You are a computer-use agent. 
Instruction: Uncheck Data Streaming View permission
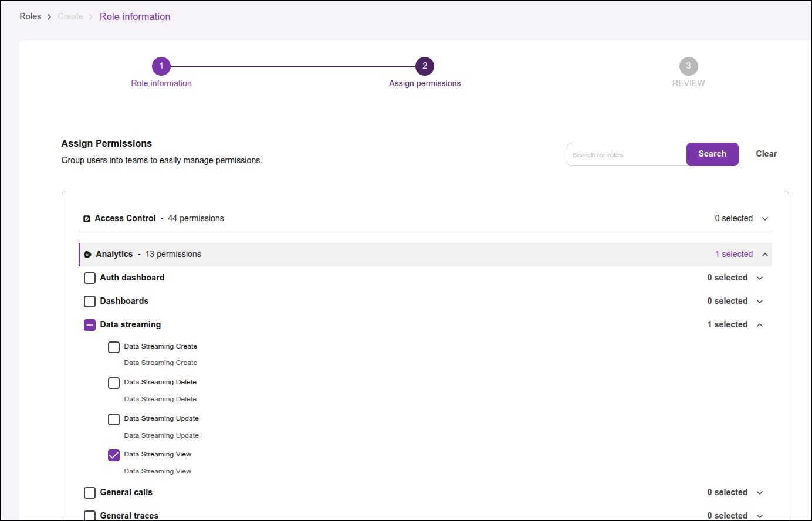point(113,455)
